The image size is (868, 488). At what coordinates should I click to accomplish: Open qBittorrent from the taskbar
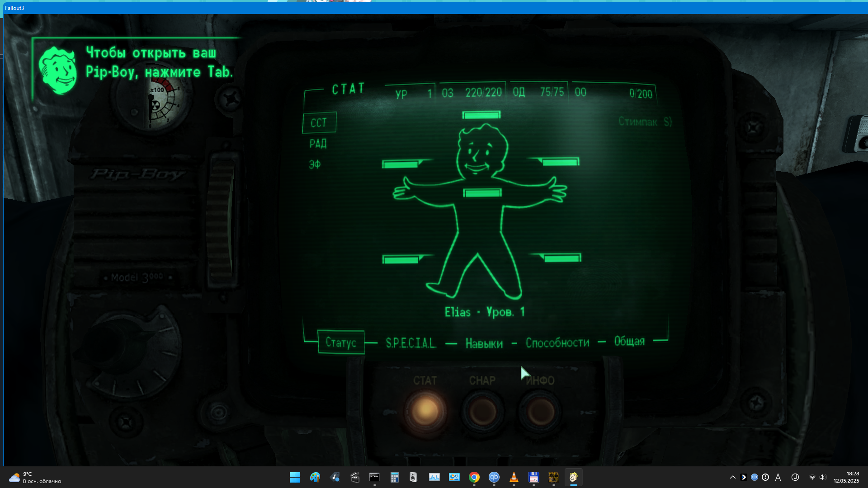point(494,477)
